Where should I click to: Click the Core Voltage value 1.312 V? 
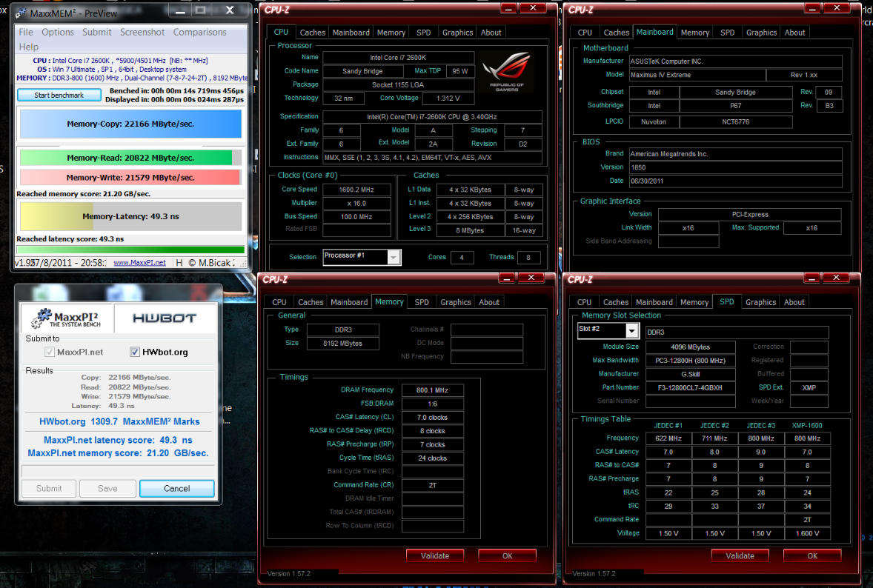point(448,98)
